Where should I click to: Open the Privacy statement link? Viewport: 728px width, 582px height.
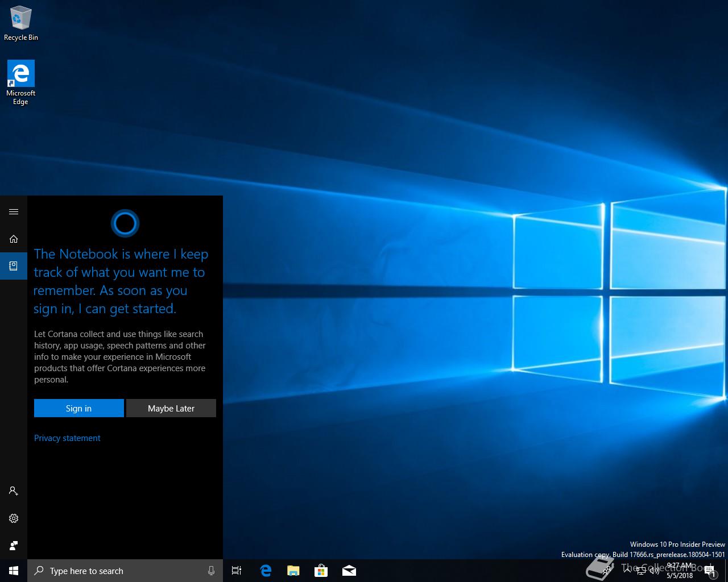click(67, 438)
